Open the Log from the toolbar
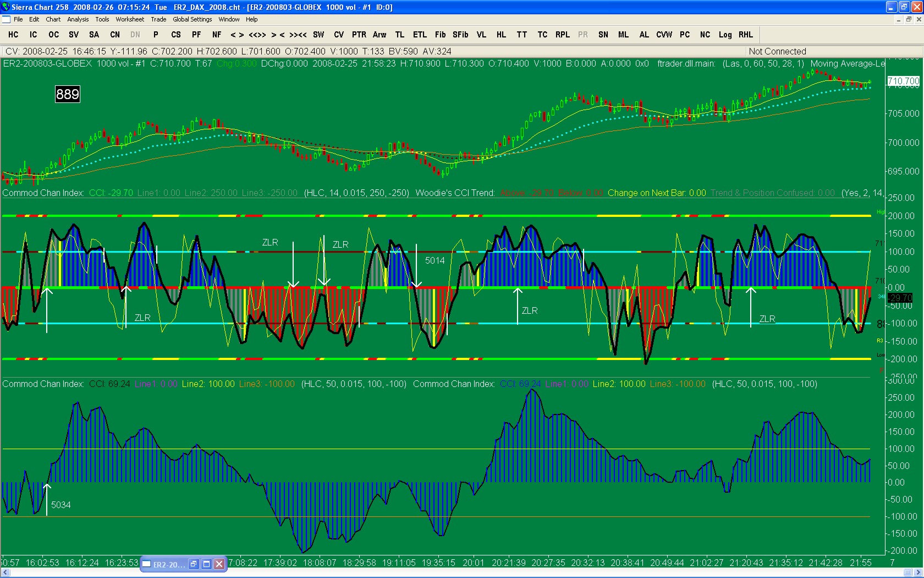 (x=725, y=35)
